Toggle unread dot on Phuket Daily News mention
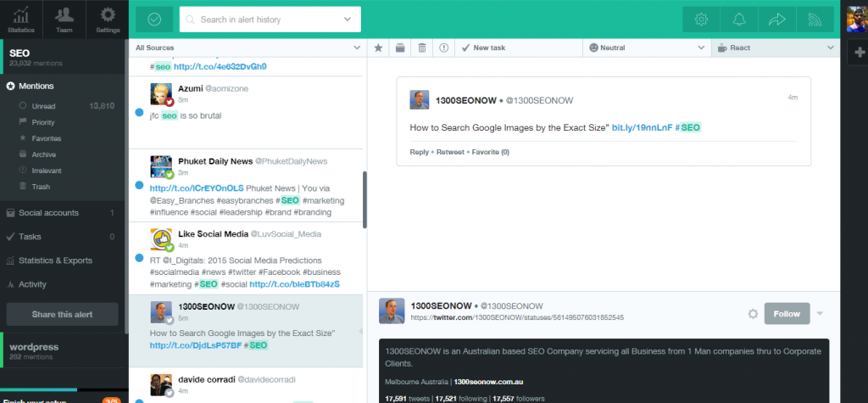Image resolution: width=868 pixels, height=403 pixels. coord(140,185)
